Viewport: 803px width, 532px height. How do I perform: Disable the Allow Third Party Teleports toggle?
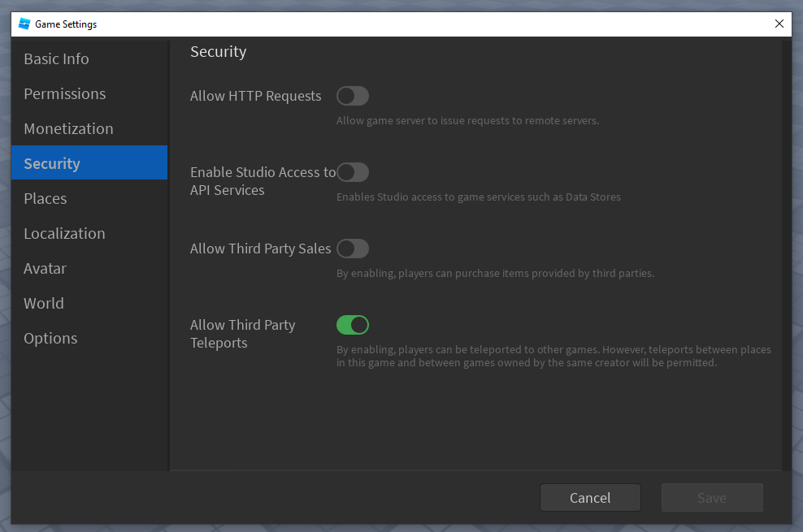click(353, 325)
